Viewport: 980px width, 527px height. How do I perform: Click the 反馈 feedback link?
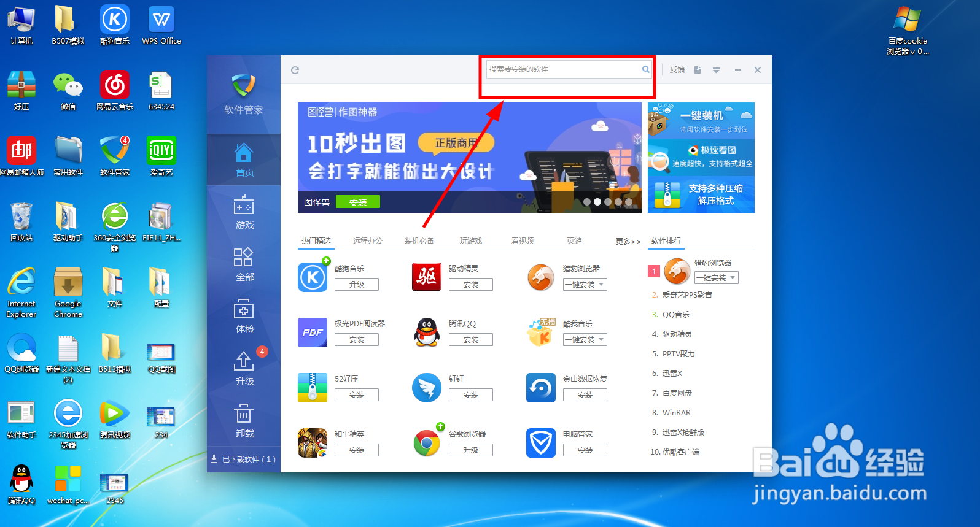[677, 70]
